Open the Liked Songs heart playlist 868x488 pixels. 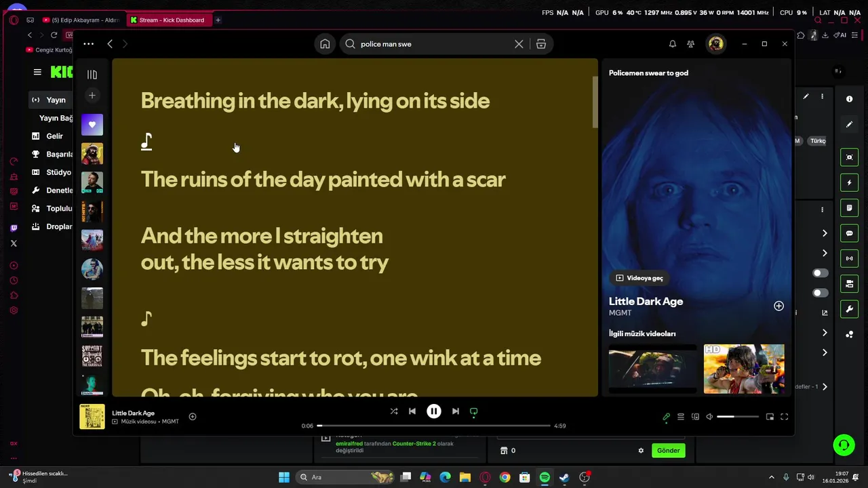point(92,125)
